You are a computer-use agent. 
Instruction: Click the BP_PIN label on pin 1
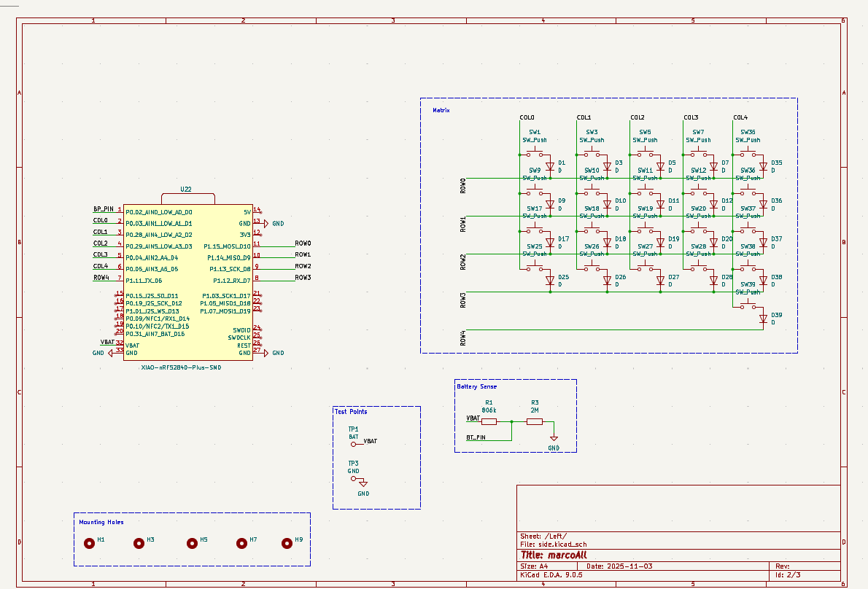[x=103, y=208]
